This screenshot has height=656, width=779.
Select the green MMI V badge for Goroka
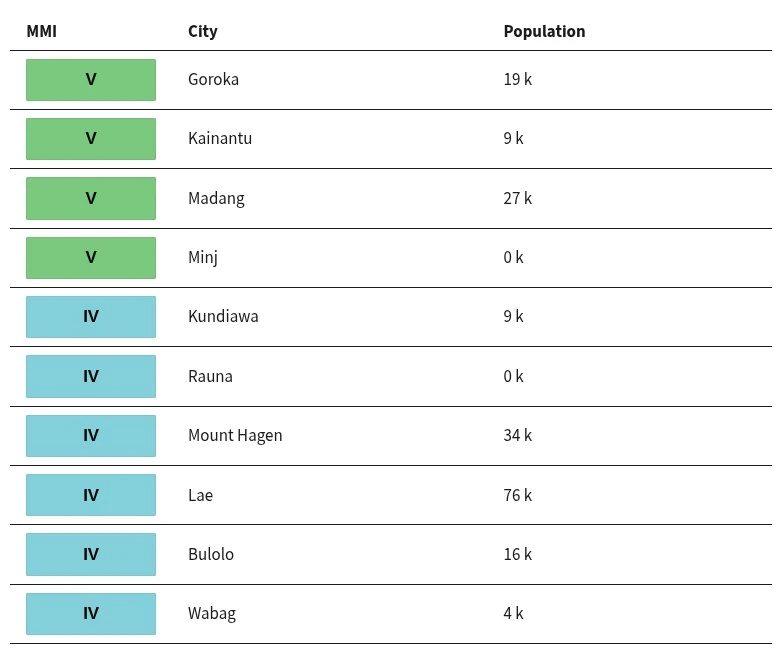point(91,80)
